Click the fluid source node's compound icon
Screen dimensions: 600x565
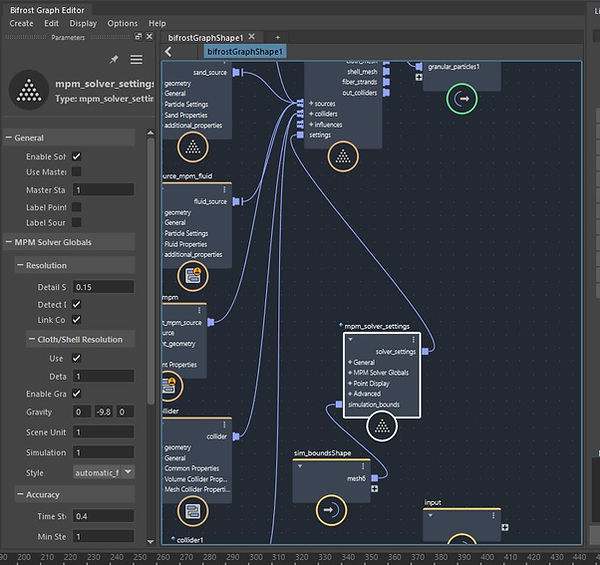pos(193,276)
